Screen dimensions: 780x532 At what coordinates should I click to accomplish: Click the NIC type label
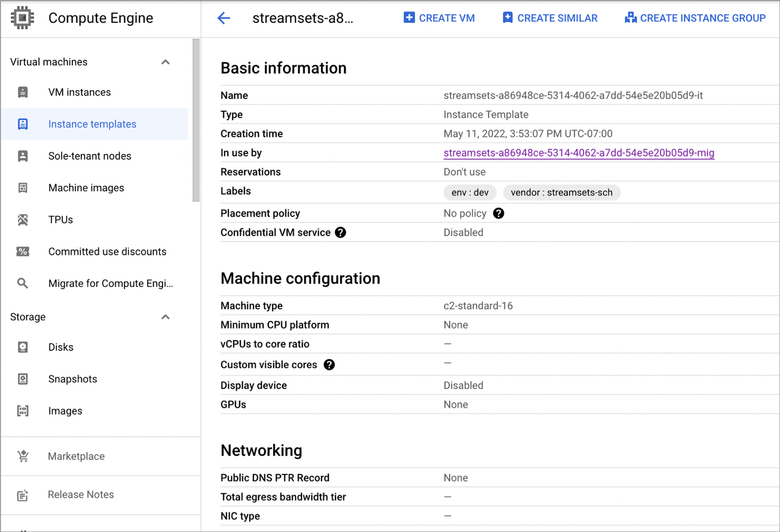[x=240, y=516]
